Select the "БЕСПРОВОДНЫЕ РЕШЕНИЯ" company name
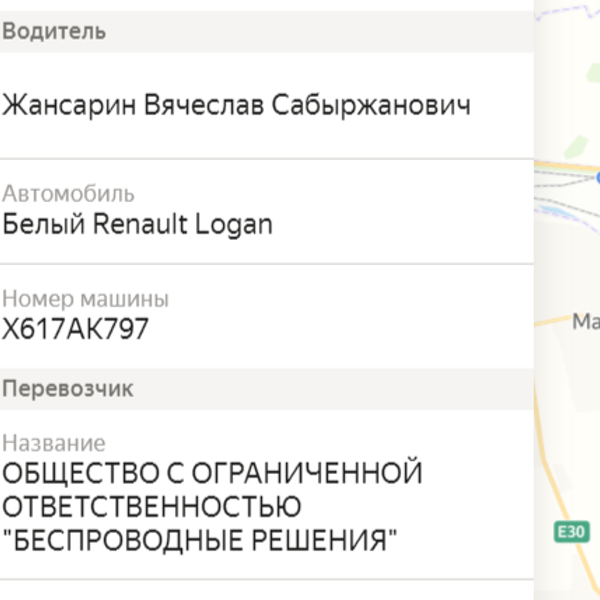The height and width of the screenshot is (600, 600). pos(199,540)
